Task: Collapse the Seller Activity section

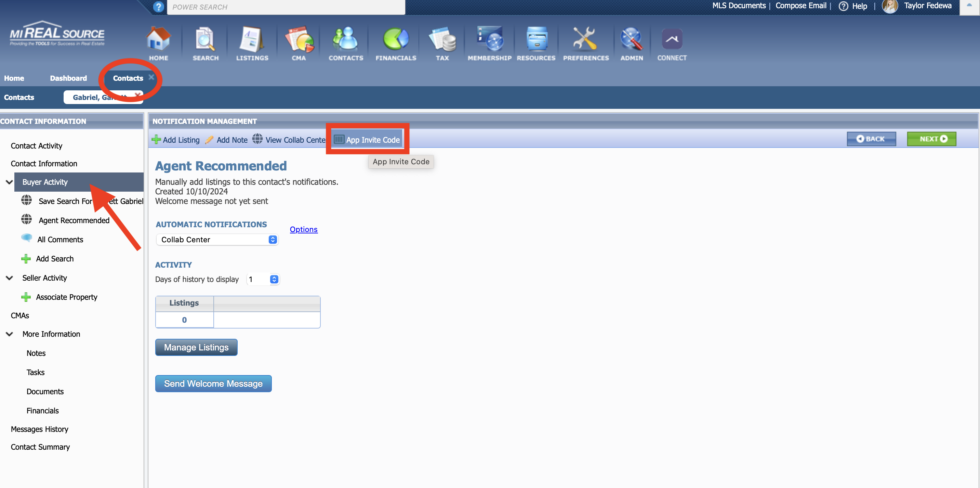Action: point(10,278)
